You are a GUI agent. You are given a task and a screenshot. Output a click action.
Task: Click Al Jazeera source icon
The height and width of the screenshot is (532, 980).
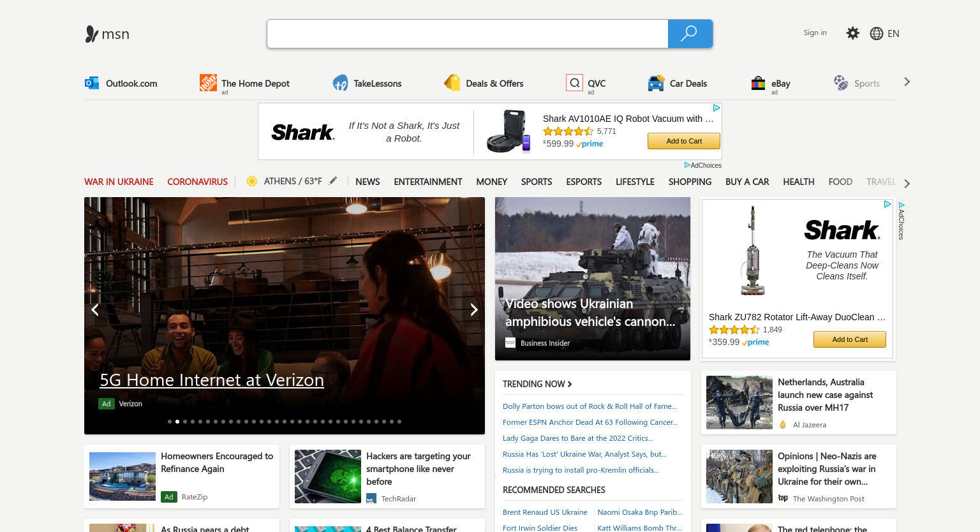coord(783,425)
